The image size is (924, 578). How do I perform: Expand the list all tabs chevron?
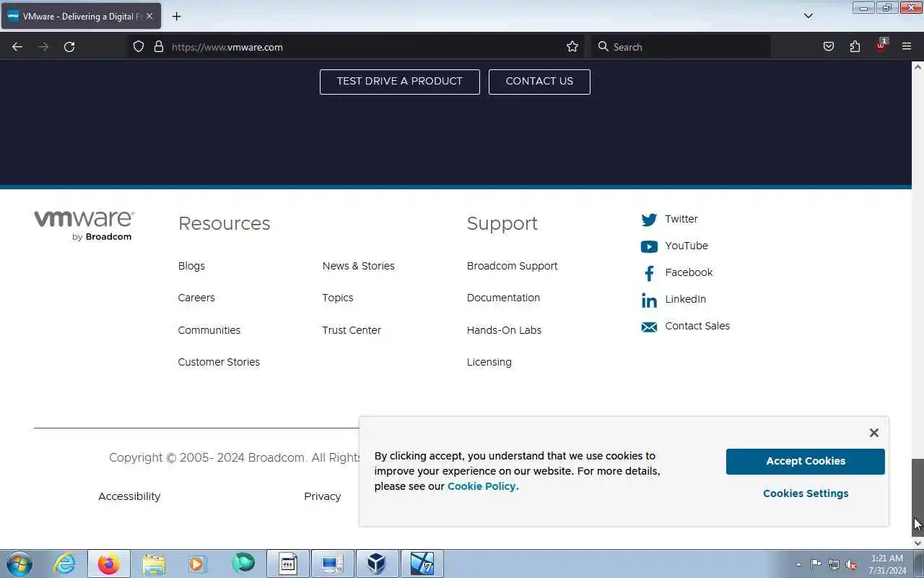[x=808, y=16]
